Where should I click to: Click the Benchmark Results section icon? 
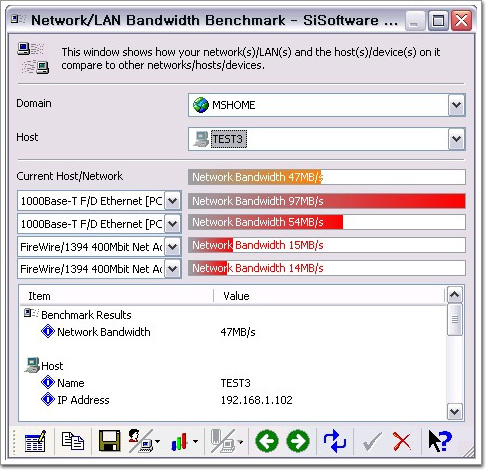point(31,313)
